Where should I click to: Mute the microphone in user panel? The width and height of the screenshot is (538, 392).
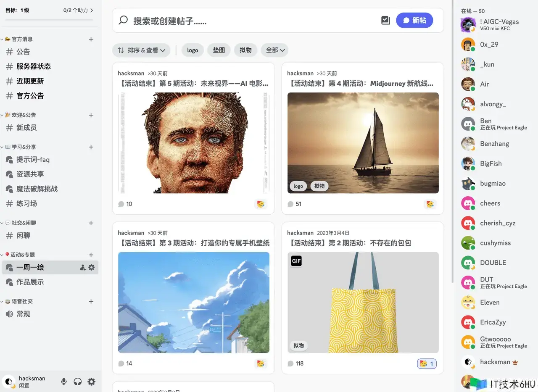click(64, 381)
